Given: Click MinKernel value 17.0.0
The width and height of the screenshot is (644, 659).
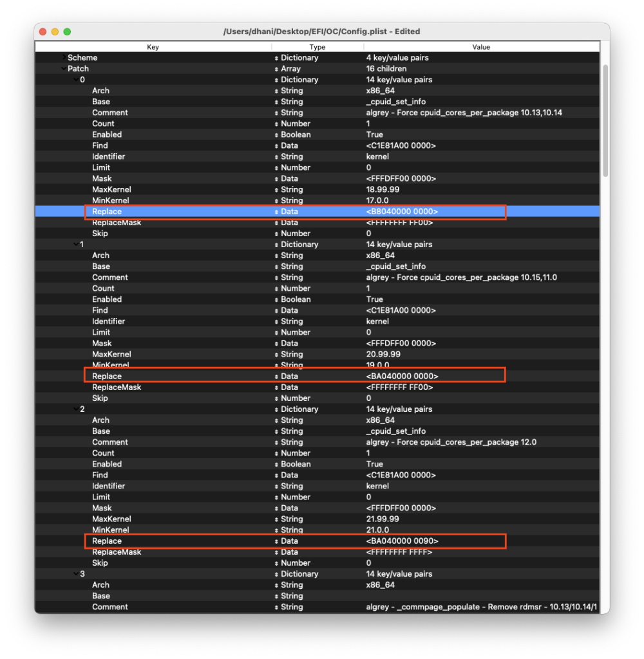Looking at the screenshot, I should (x=377, y=201).
